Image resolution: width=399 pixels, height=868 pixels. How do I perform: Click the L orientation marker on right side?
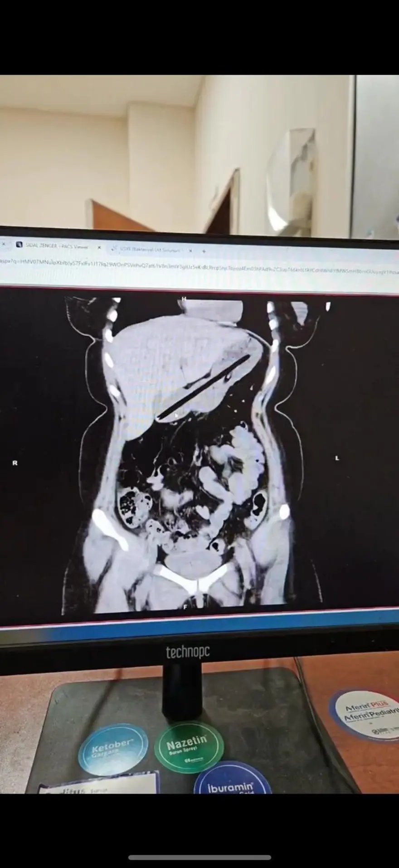click(337, 458)
